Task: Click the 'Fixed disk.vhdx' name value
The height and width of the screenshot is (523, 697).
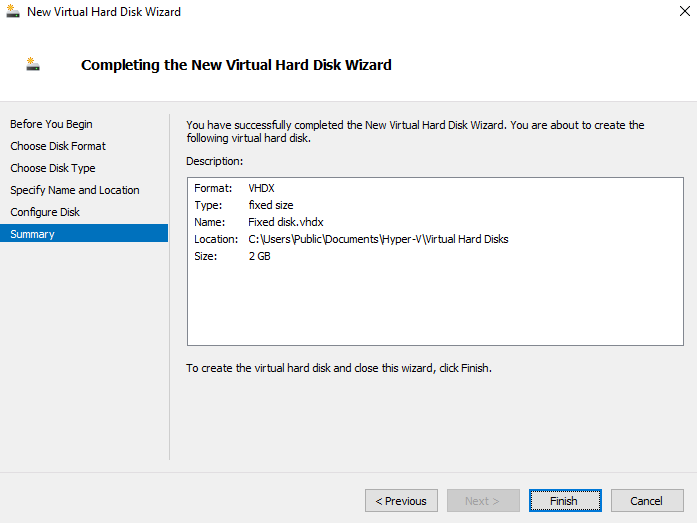Action: click(286, 222)
